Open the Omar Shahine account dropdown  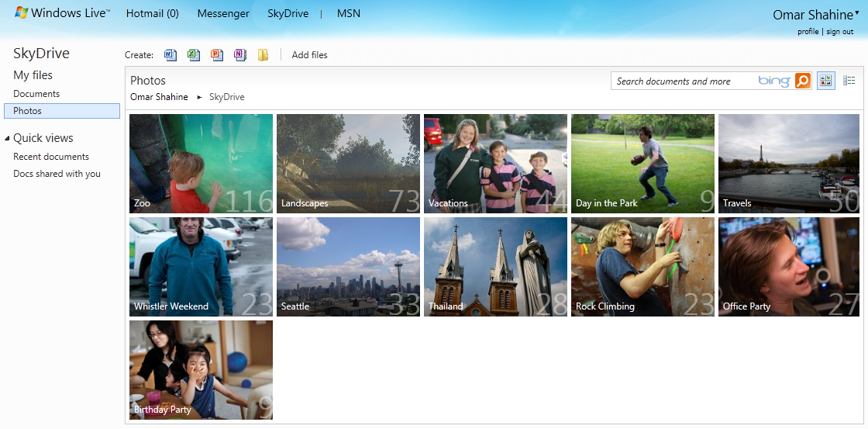pos(856,13)
